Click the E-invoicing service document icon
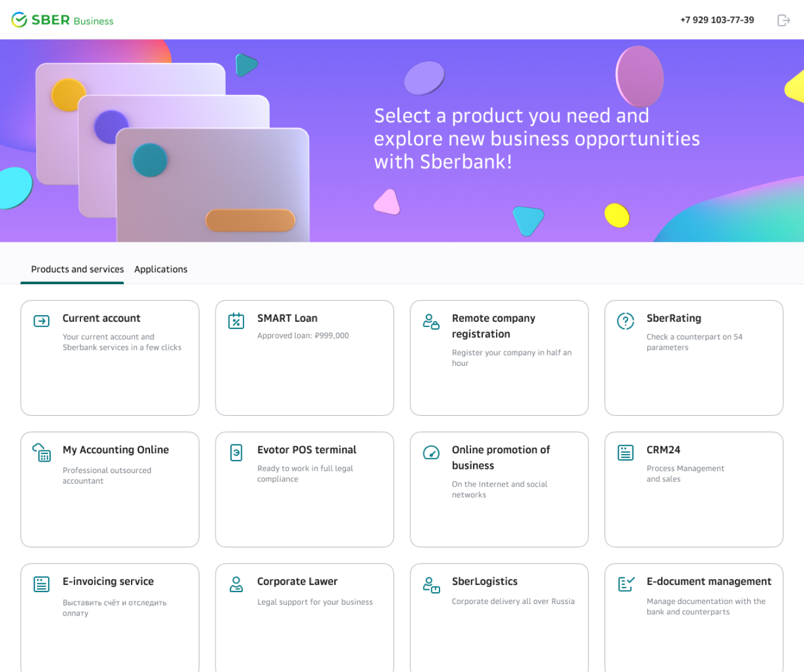Screen dimensions: 804x672 (42, 584)
